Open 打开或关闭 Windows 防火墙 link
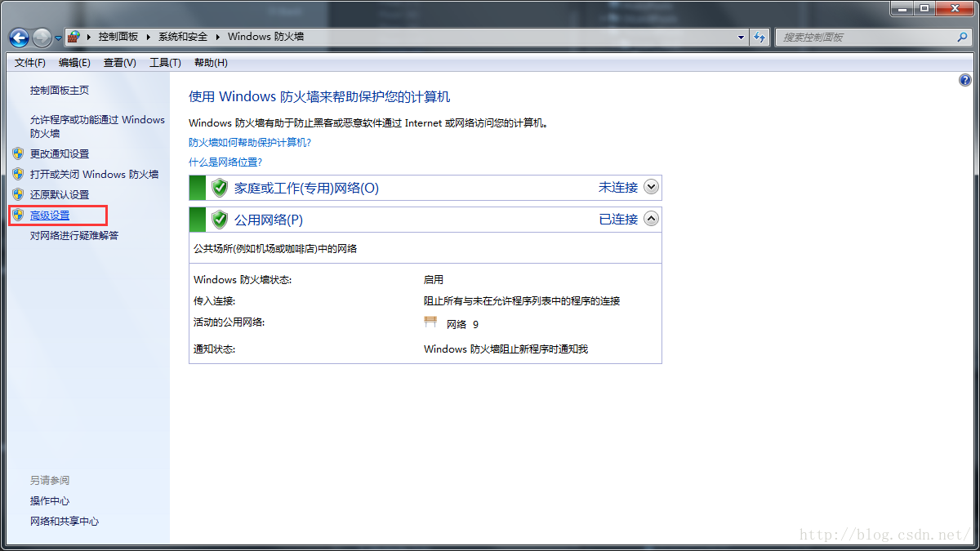 click(x=95, y=175)
